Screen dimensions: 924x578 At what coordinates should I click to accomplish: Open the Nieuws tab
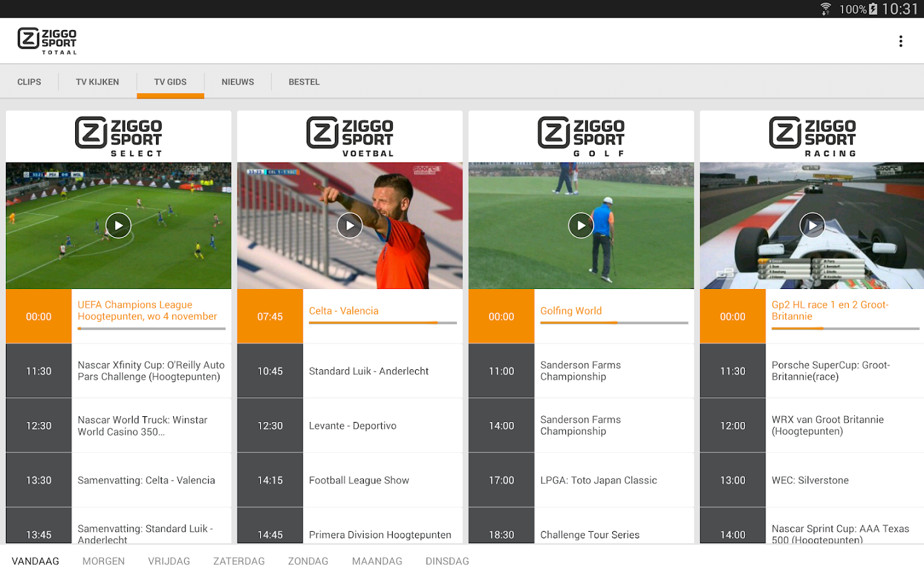pyautogui.click(x=237, y=82)
